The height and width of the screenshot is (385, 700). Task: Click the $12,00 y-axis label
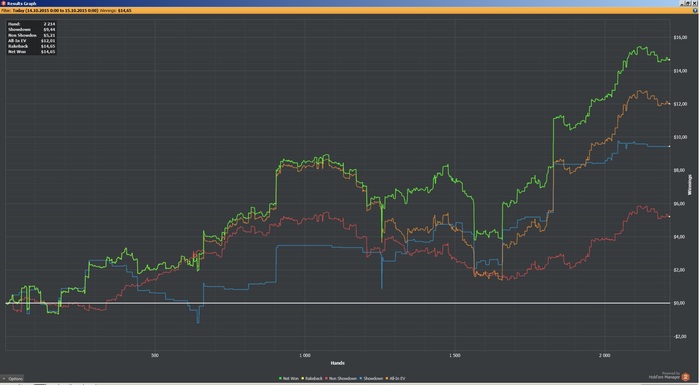click(x=680, y=104)
